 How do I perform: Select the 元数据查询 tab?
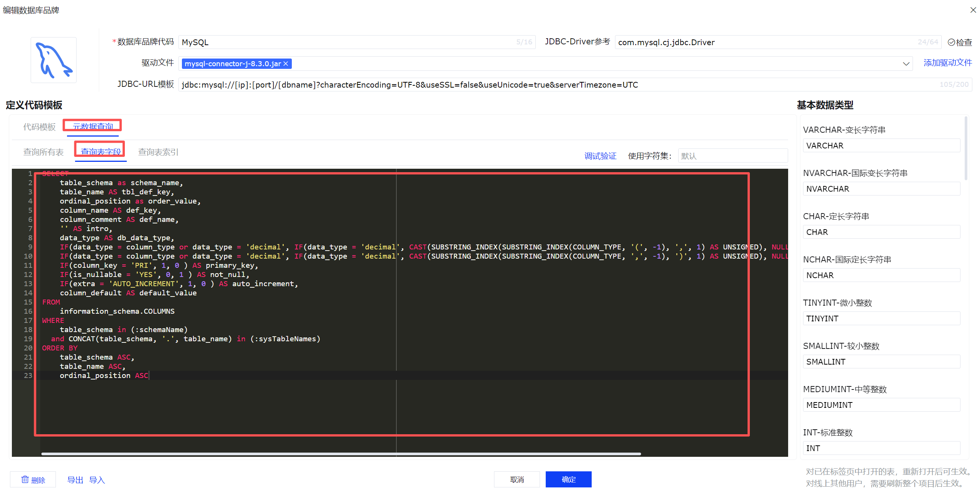coord(93,126)
